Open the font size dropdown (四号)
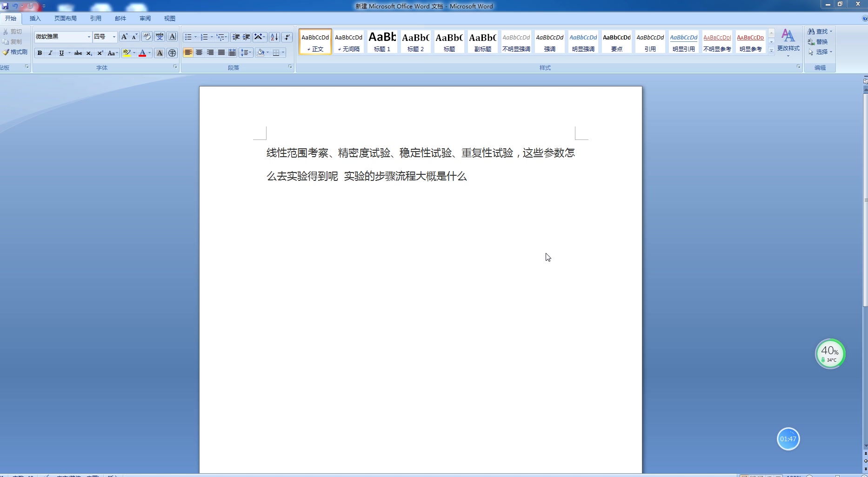 click(114, 37)
